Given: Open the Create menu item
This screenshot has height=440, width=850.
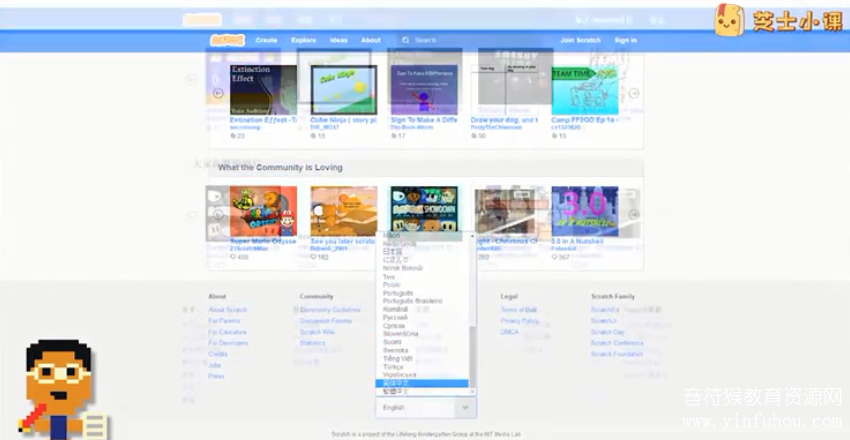Looking at the screenshot, I should click(266, 40).
